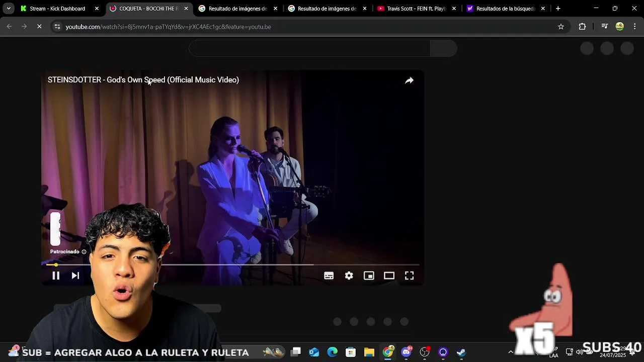Open the media control icon in Chrome
Image resolution: width=644 pixels, height=362 pixels.
click(605, 27)
